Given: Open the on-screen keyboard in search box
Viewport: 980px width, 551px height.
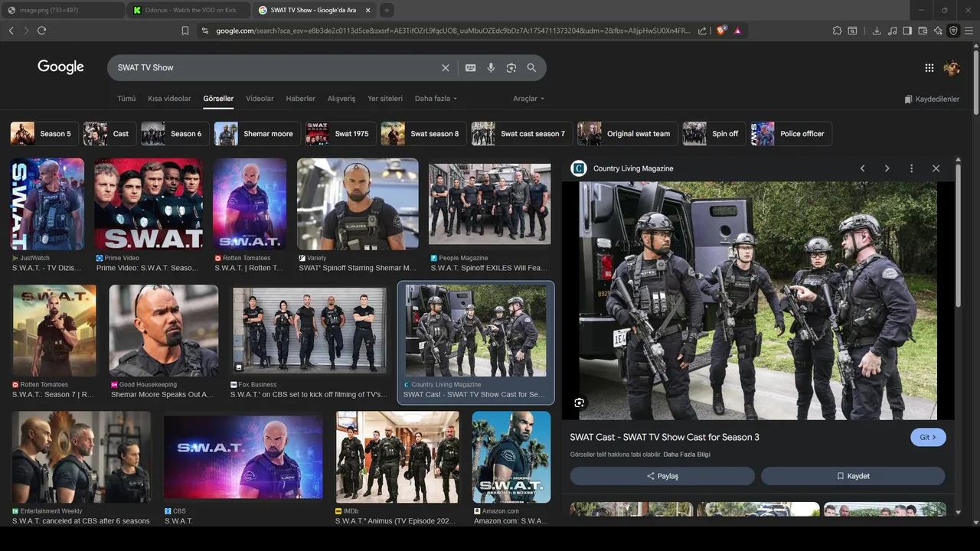Looking at the screenshot, I should point(471,67).
